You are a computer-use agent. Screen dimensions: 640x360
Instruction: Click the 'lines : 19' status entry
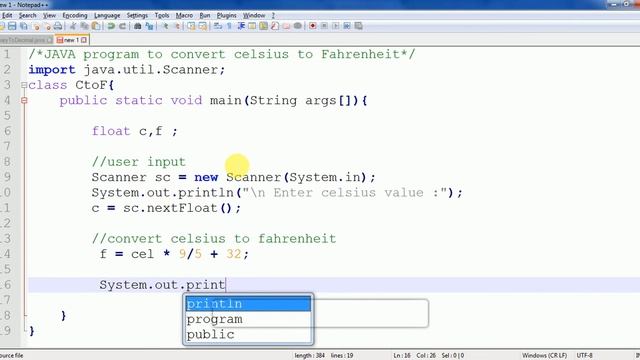click(x=342, y=356)
